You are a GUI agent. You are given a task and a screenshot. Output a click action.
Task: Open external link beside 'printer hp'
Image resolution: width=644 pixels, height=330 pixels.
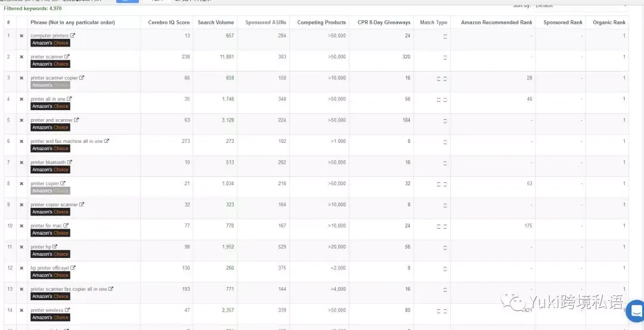click(55, 247)
